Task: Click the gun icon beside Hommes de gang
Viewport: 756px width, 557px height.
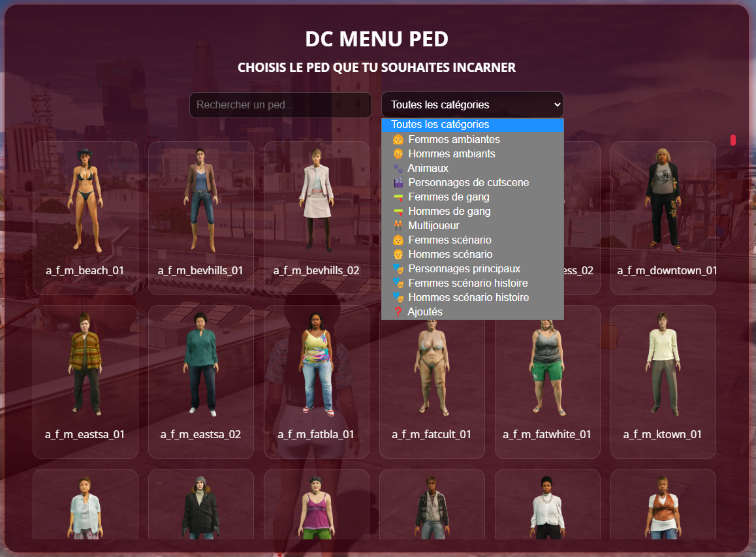Action: 398,211
